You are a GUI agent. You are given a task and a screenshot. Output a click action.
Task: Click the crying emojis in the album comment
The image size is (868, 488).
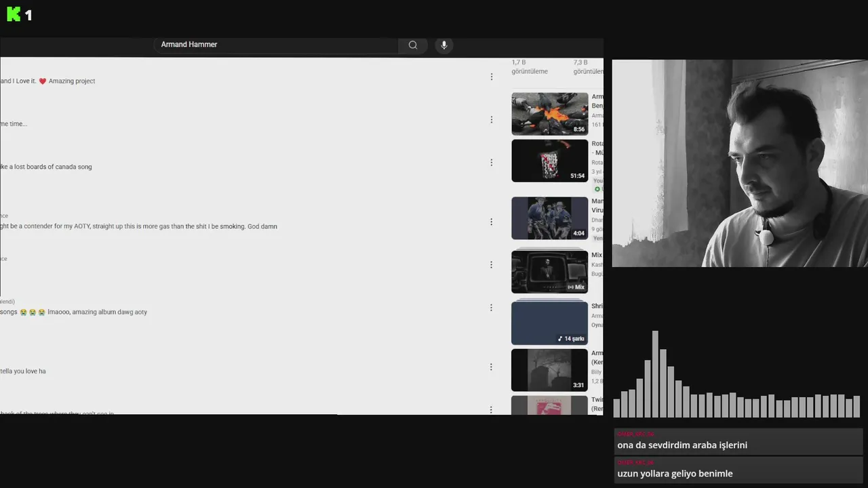click(x=33, y=312)
